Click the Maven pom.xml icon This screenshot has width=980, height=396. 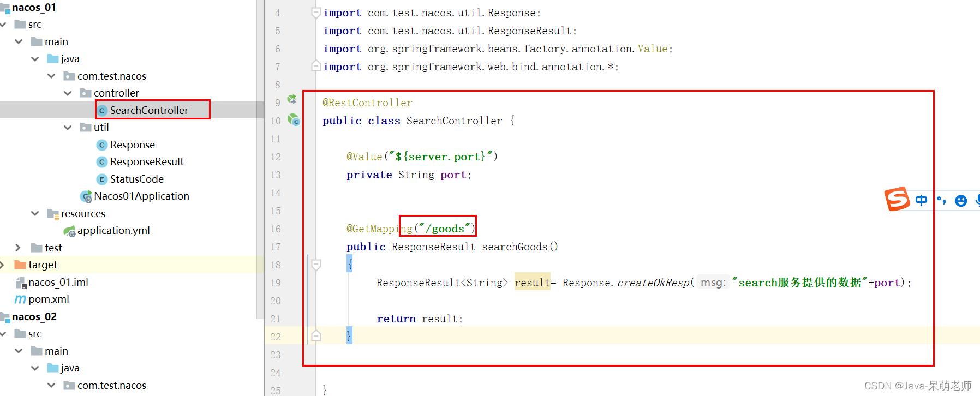20,299
